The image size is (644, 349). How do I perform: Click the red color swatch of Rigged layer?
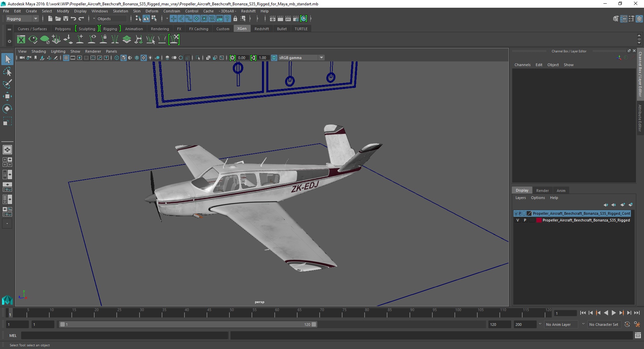point(539,220)
